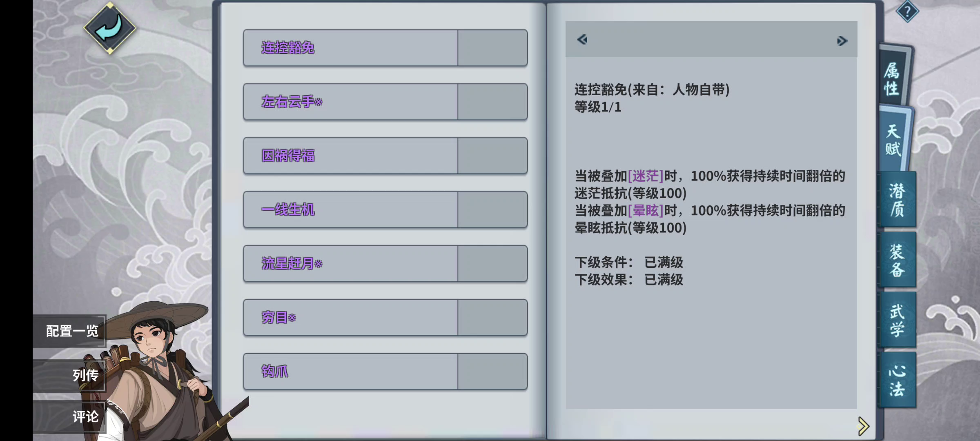The image size is (980, 441).
Task: Turn page with yellow bottom-right chevron
Action: (863, 426)
